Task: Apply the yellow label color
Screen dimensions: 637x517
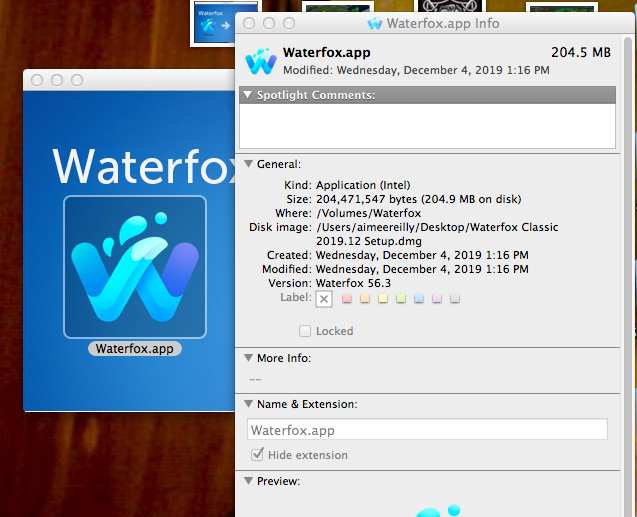Action: [383, 299]
